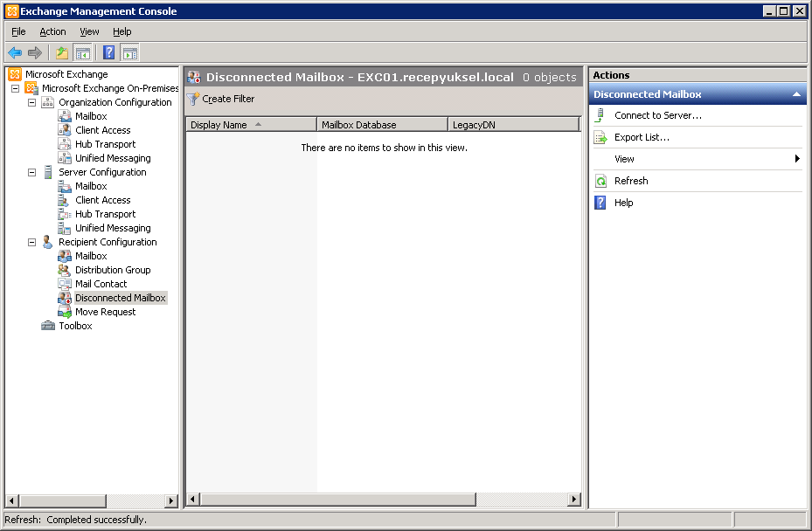The width and height of the screenshot is (812, 531).
Task: Click the Connect to Server action icon
Action: click(600, 115)
